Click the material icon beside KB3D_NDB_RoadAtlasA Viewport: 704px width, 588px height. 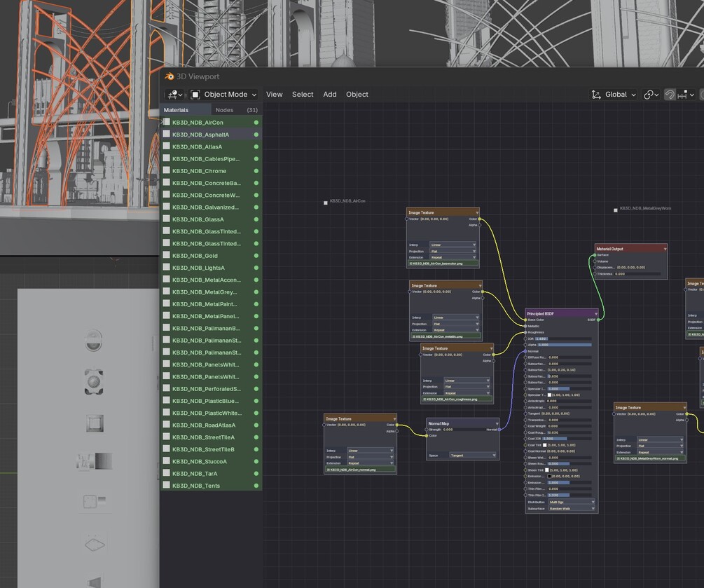click(167, 425)
